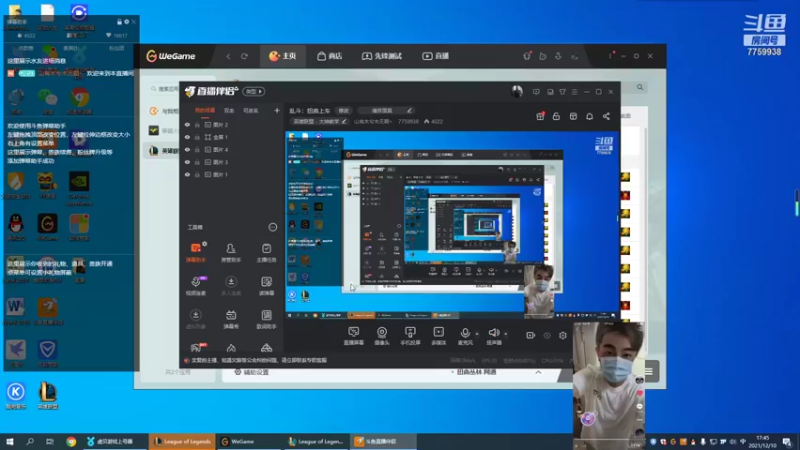Add 摄像头 camera source

tap(382, 336)
